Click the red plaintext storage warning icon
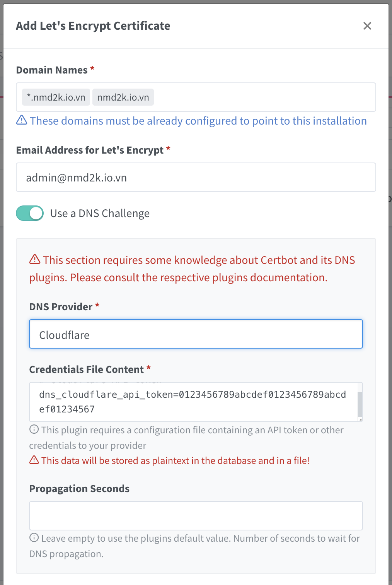 coord(34,460)
